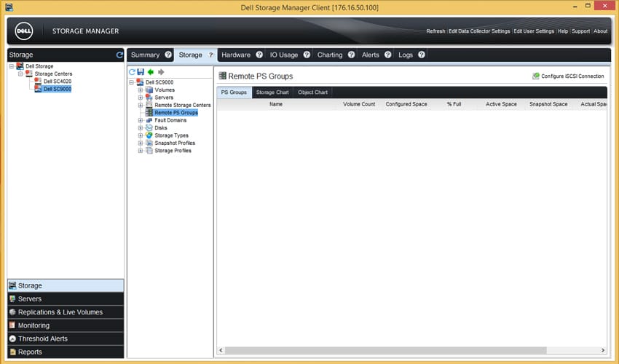Click the Fault Domains node icon
619x364 pixels.
coord(149,120)
